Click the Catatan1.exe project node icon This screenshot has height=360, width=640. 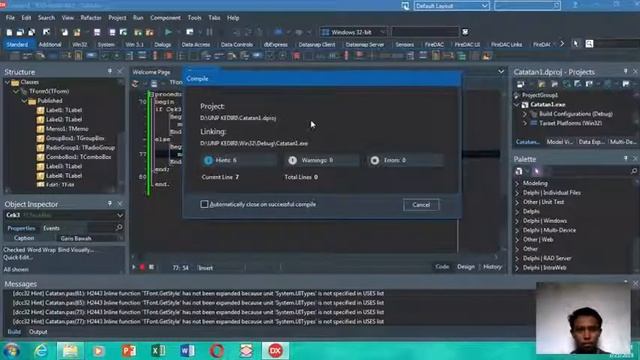525,105
